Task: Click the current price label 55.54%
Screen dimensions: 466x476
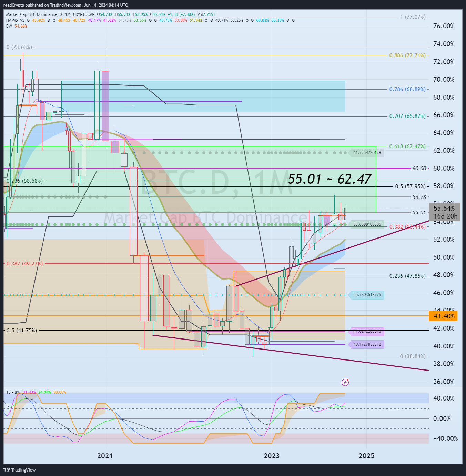Action: click(444, 208)
